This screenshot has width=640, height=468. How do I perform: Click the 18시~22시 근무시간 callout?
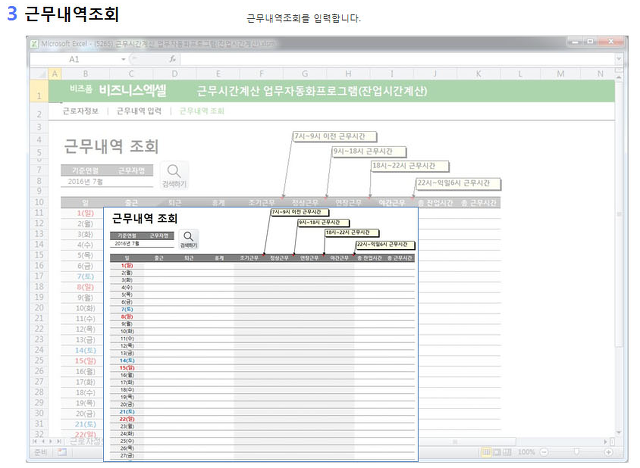pos(409,166)
